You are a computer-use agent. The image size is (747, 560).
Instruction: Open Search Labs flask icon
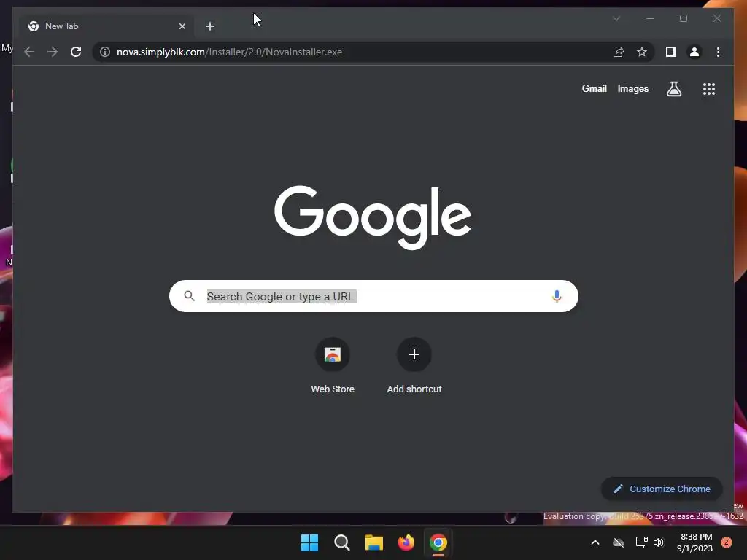(673, 88)
